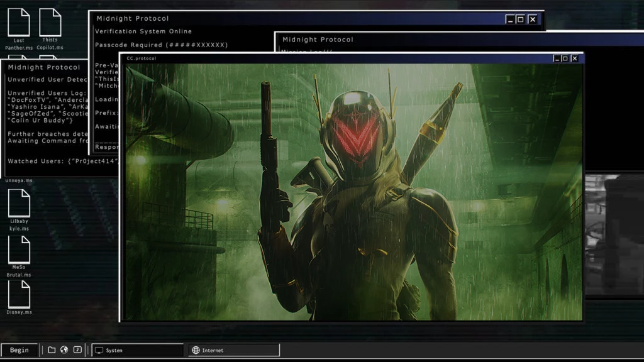Image resolution: width=644 pixels, height=362 pixels.
Task: Open the Lost Panther.ms file icon
Action: click(19, 29)
